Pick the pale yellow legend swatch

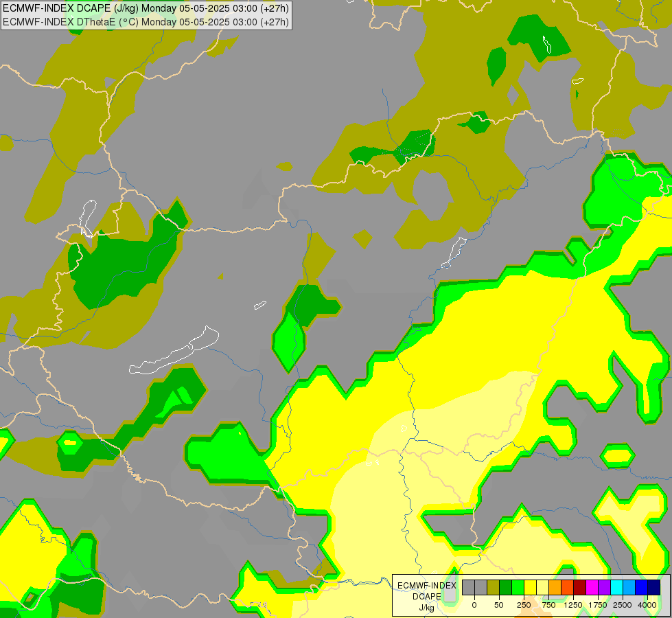point(542,587)
